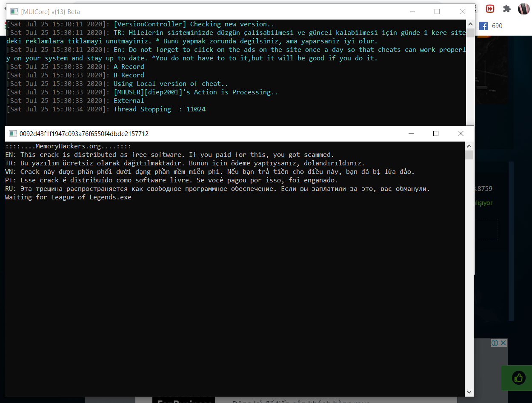Click the ad info icon
The height and width of the screenshot is (403, 532).
[495, 343]
